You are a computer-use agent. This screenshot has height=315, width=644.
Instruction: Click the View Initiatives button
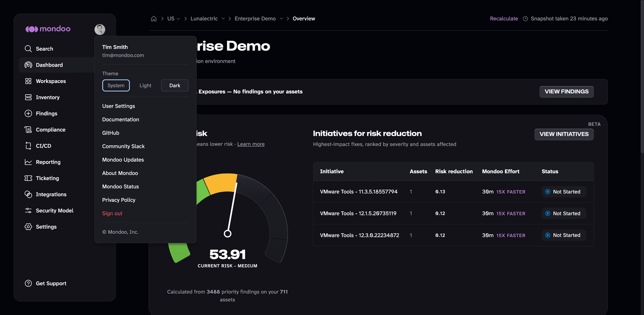click(564, 134)
